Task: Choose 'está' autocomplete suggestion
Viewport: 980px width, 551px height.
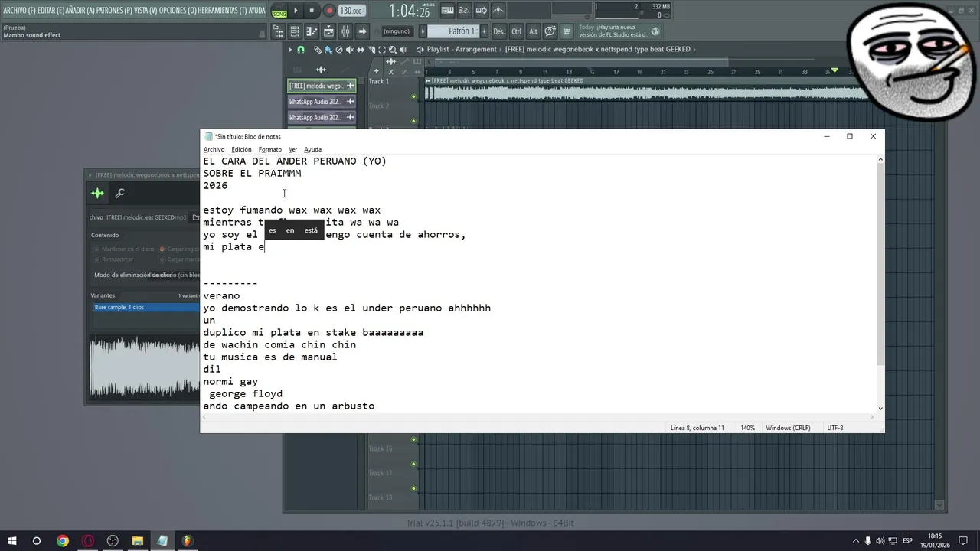Action: click(x=311, y=230)
